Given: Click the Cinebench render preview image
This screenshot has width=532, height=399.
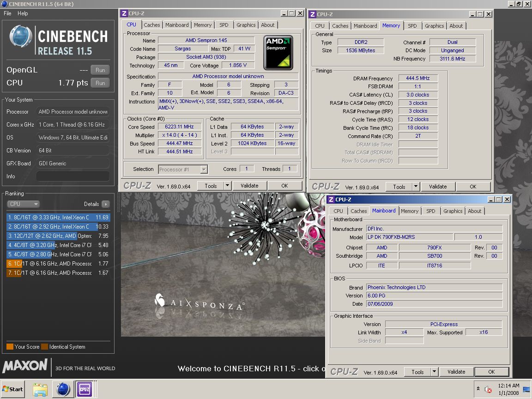Looking at the screenshot, I should [223, 265].
